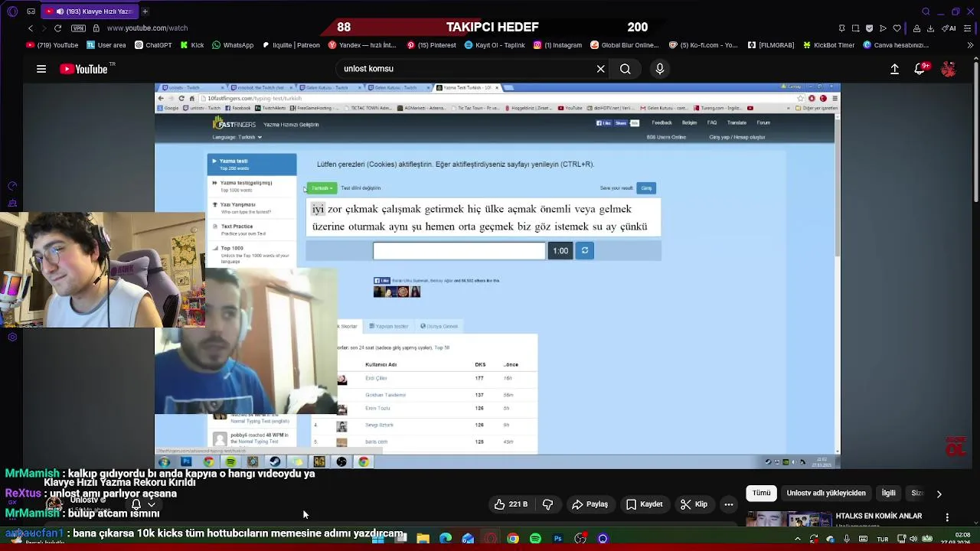Show hidden tray icons chevron
This screenshot has height=551, width=980.
[798, 539]
